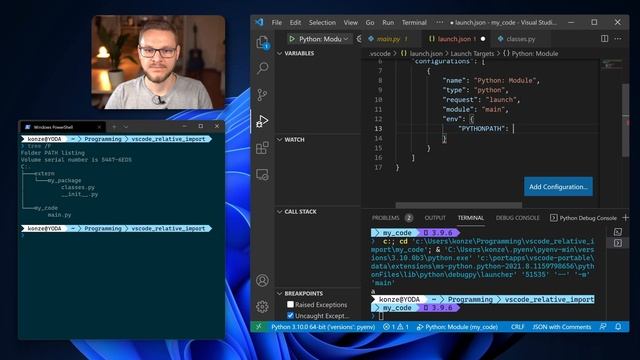Show overflow menu items ellipsis in menu bar

coord(439,22)
